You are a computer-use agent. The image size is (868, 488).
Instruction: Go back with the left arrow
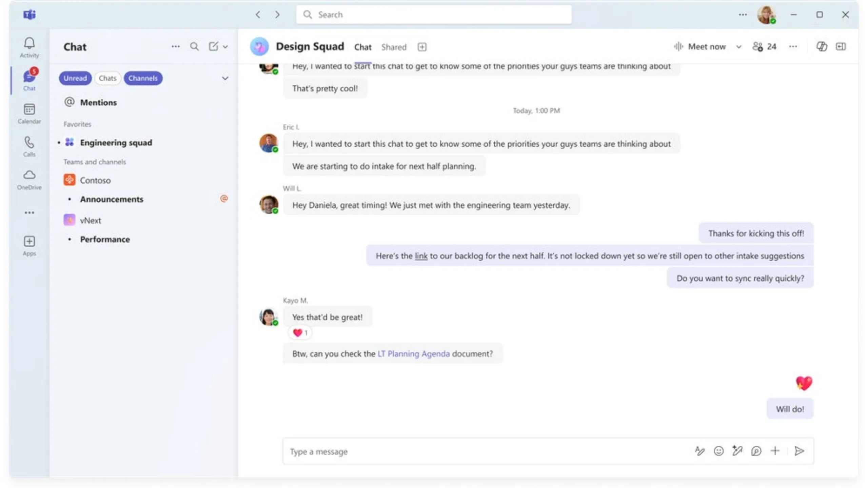coord(258,15)
